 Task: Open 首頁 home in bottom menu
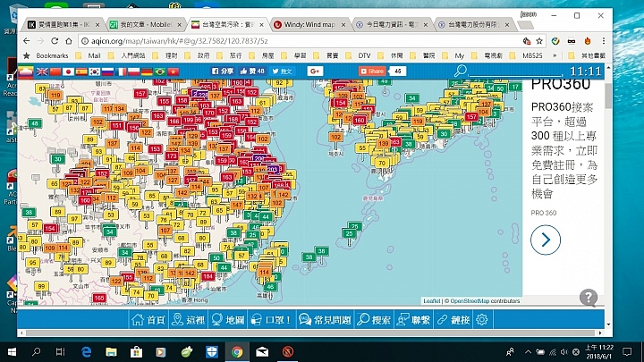(148, 319)
